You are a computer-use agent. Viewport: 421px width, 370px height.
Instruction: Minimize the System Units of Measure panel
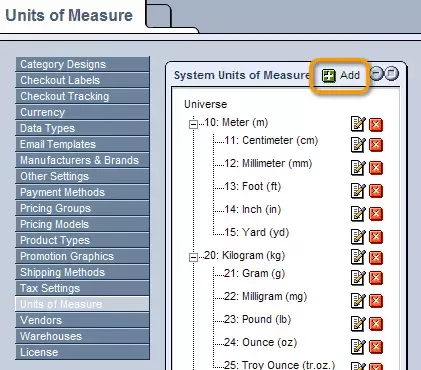(x=377, y=74)
